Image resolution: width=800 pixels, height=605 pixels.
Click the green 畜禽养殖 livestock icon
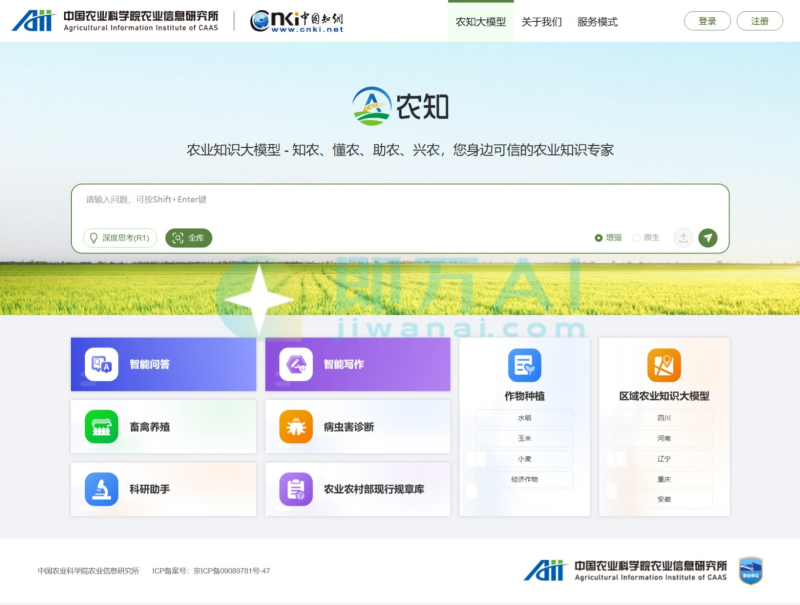pyautogui.click(x=101, y=427)
